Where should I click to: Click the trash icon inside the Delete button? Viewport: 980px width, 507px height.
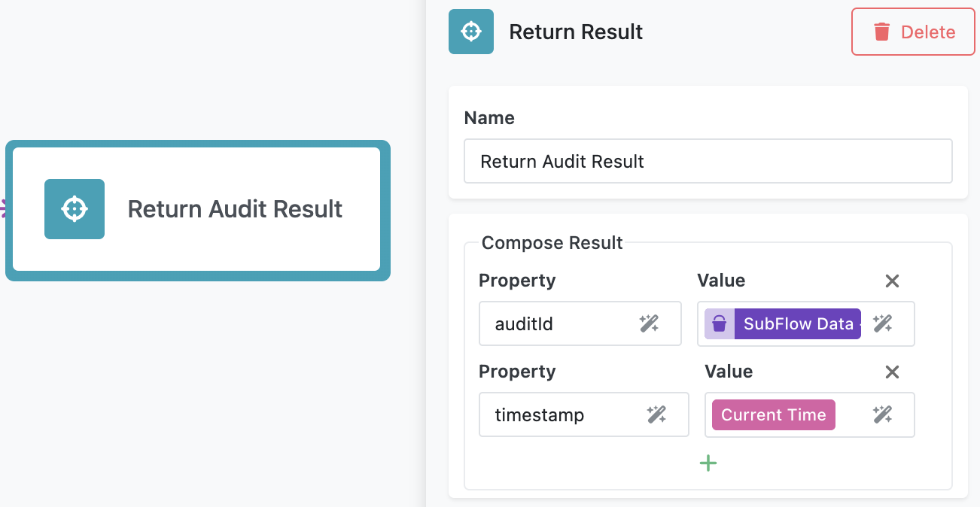click(881, 32)
